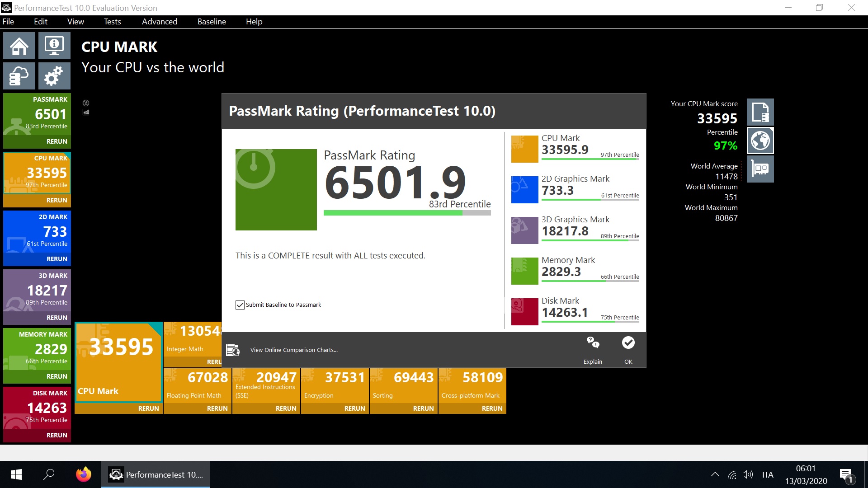The image size is (868, 488).
Task: Rerun the Cross-platform Mark test
Action: [x=492, y=408]
